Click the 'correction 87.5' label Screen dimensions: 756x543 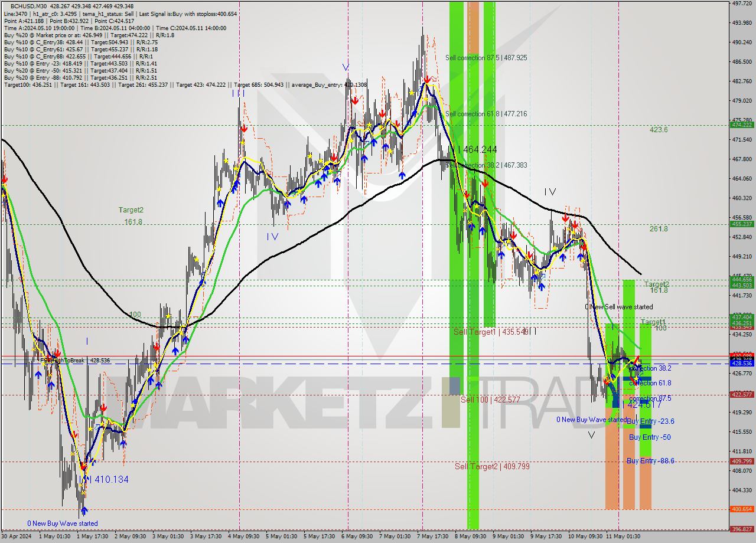click(650, 398)
